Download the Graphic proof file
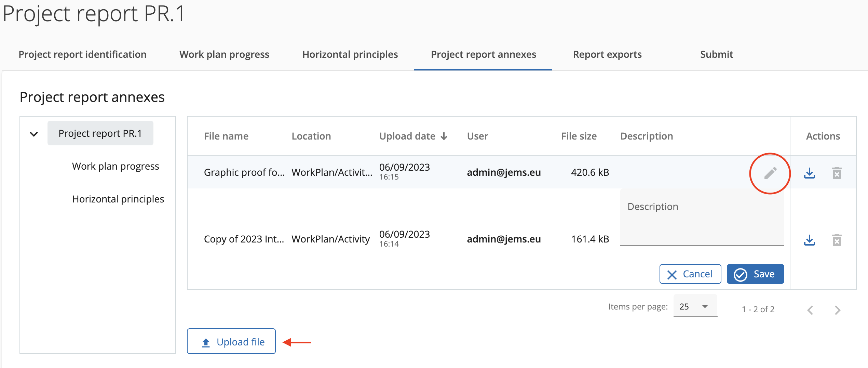This screenshot has width=868, height=368. point(809,173)
